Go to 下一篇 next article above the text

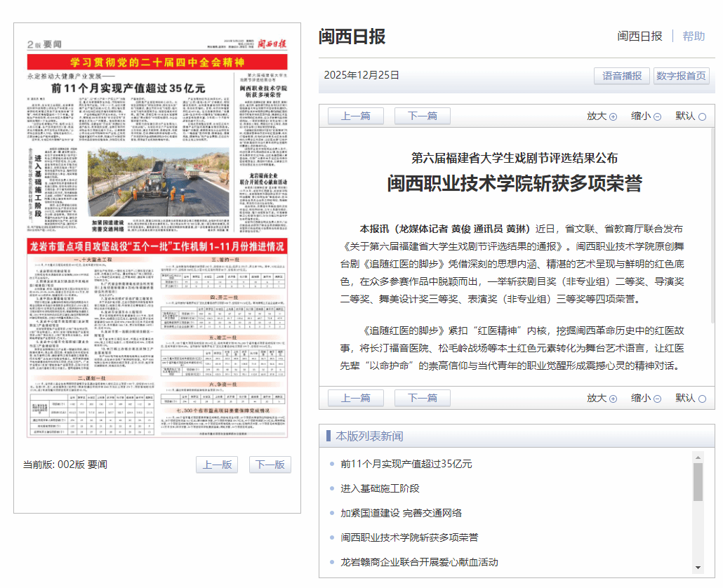point(423,116)
